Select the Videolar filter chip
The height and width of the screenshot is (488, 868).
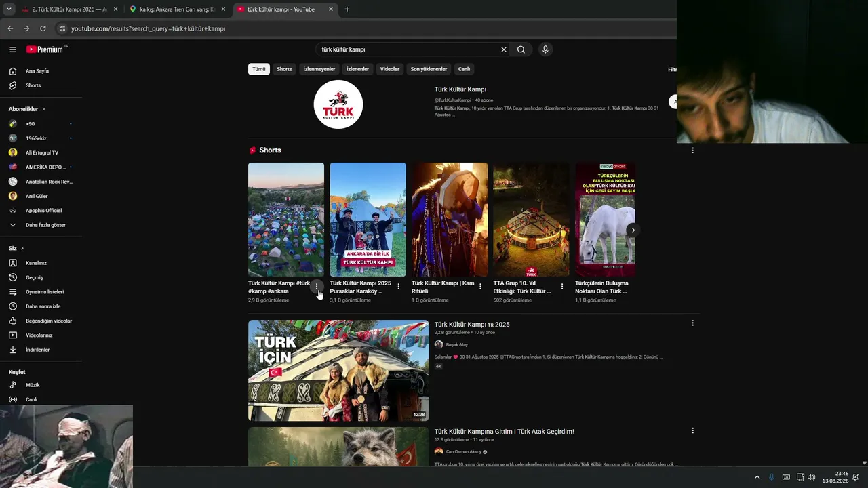pyautogui.click(x=390, y=69)
